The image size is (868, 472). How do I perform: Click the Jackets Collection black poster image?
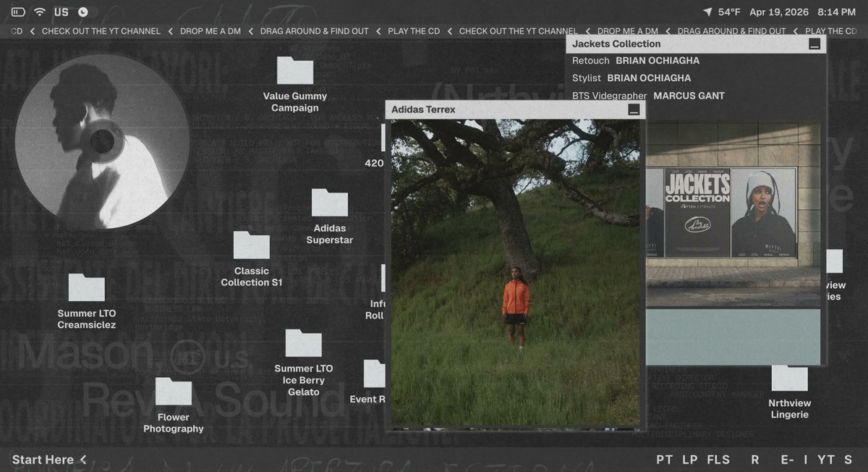tap(697, 213)
